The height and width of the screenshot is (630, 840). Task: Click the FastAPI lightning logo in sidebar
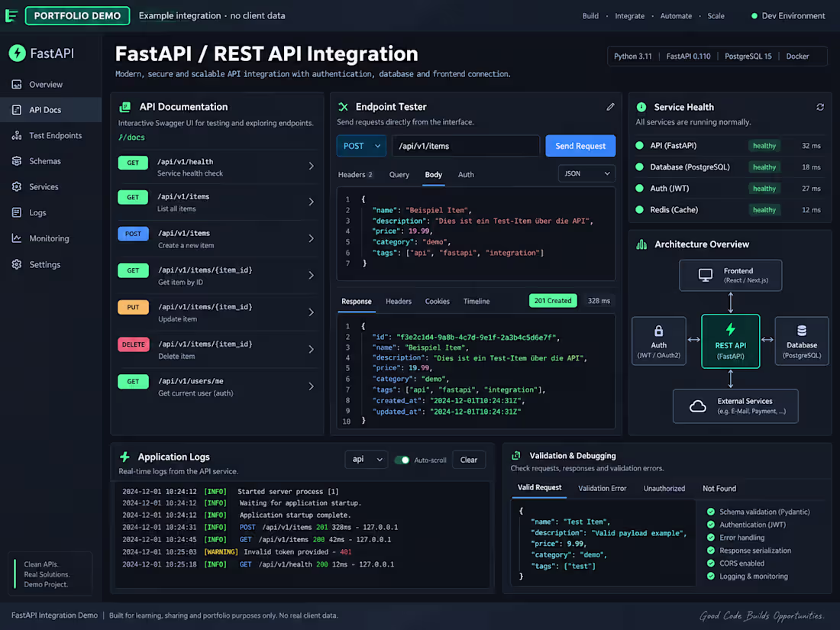(17, 53)
